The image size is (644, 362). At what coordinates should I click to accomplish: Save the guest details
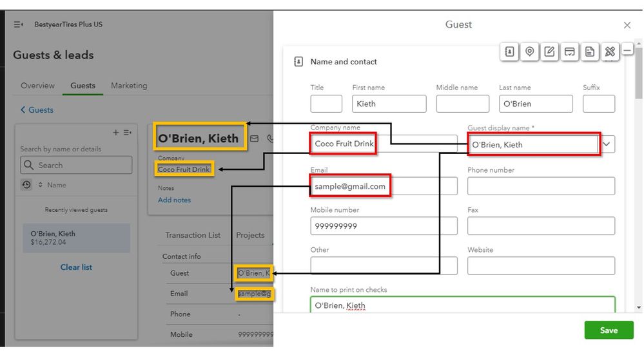pyautogui.click(x=609, y=330)
